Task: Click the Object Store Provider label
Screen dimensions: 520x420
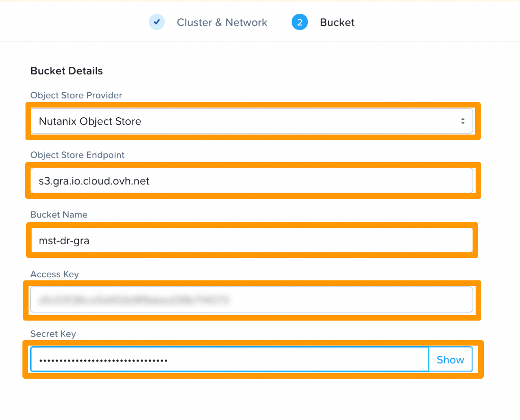Action: click(76, 95)
